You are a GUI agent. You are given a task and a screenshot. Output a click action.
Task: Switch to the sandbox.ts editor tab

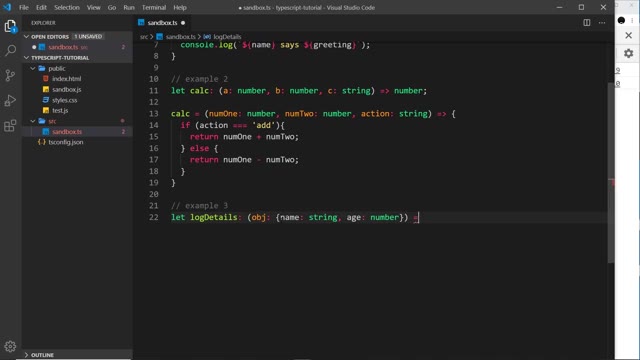[162, 23]
